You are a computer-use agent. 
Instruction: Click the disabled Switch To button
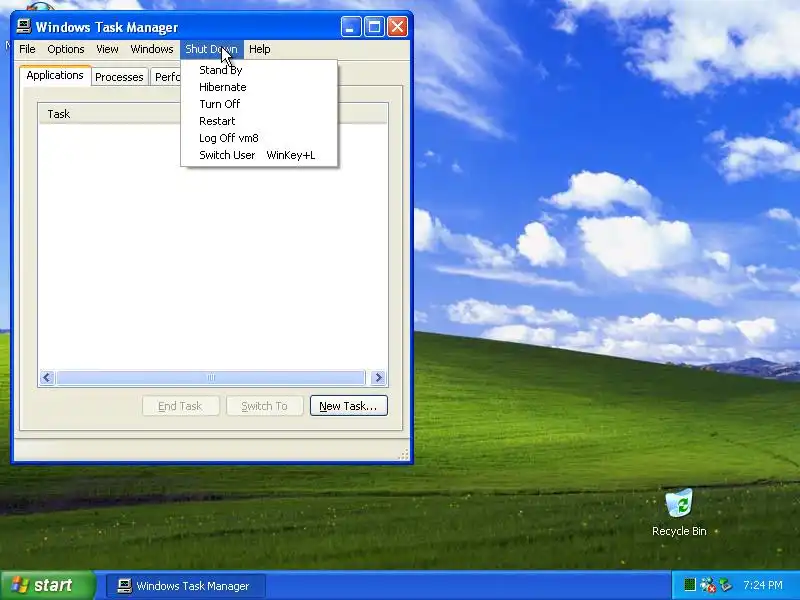pos(264,406)
